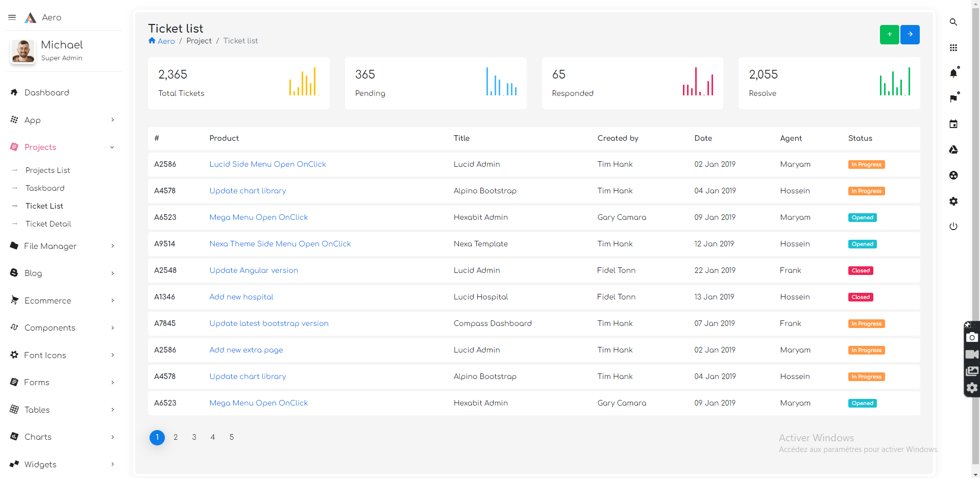Open the Lucid Side Menu Open OnClick ticket

point(267,164)
